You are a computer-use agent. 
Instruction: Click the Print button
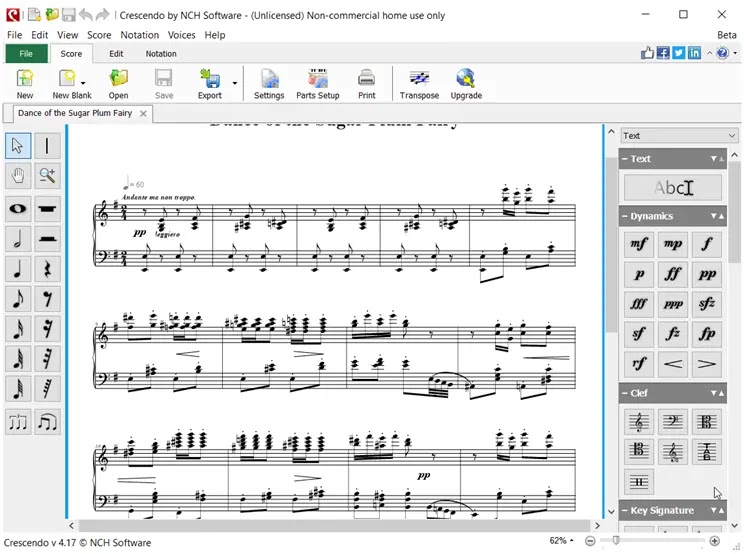[x=366, y=84]
